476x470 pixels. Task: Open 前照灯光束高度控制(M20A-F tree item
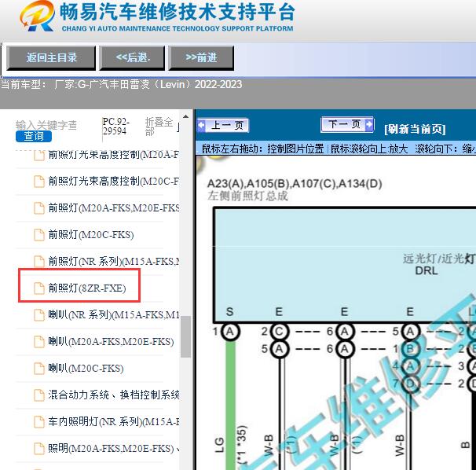[x=113, y=155]
